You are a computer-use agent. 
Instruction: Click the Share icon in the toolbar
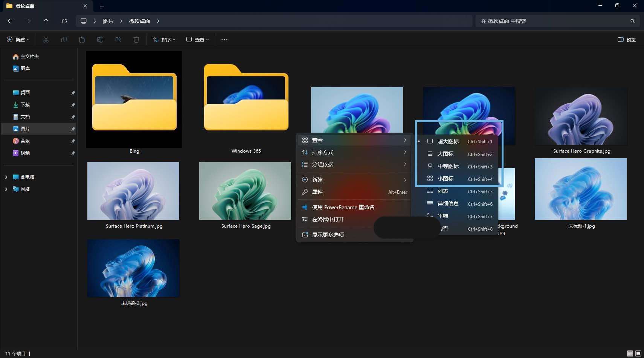click(118, 40)
